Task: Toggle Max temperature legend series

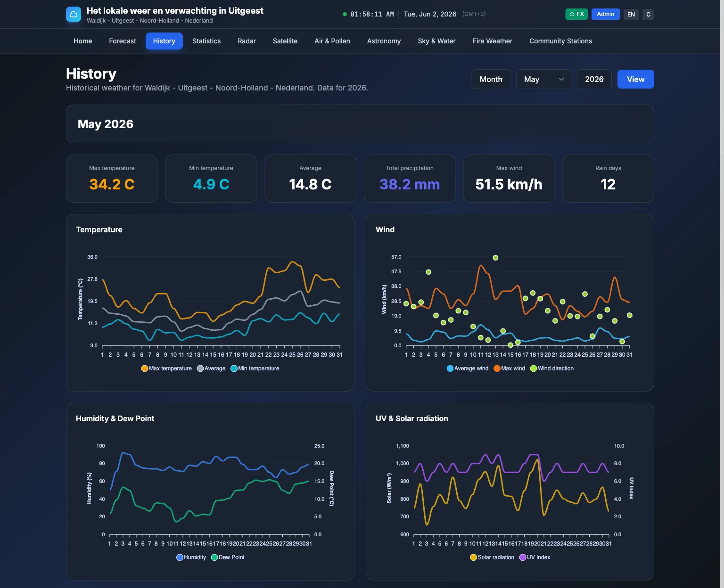Action: [x=166, y=368]
